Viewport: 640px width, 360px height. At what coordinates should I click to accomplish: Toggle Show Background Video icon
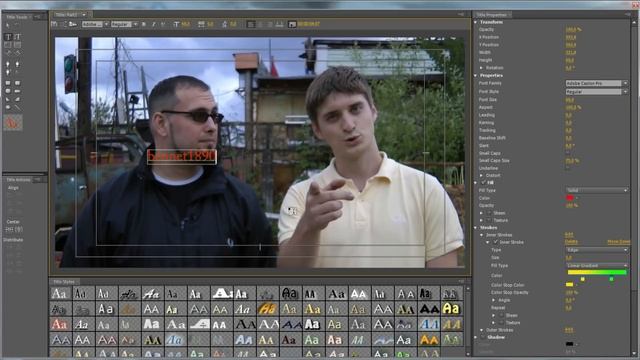point(292,24)
